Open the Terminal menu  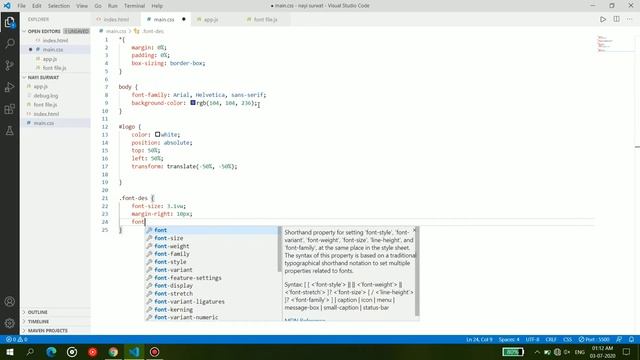134,6
